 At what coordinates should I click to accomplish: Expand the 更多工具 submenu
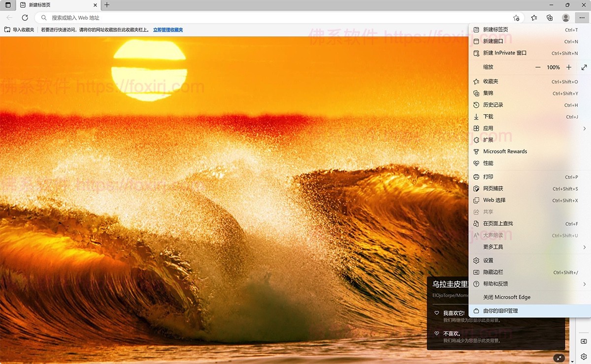click(x=584, y=247)
